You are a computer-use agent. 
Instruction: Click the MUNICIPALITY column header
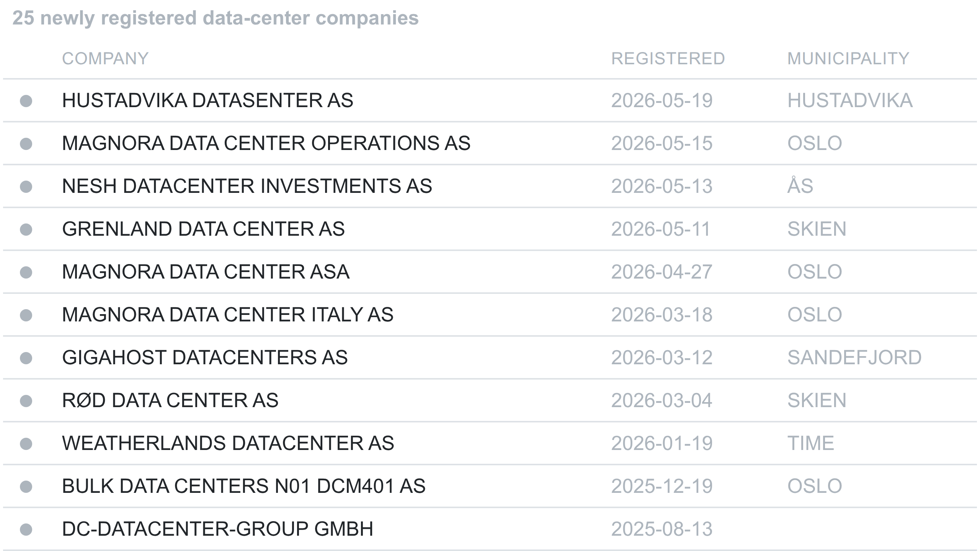tap(848, 59)
